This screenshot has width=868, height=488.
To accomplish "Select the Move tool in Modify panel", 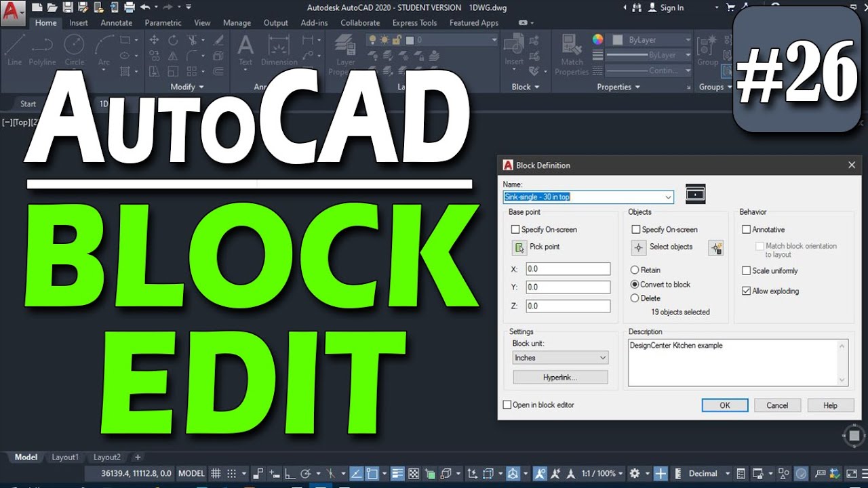I will pyautogui.click(x=155, y=40).
